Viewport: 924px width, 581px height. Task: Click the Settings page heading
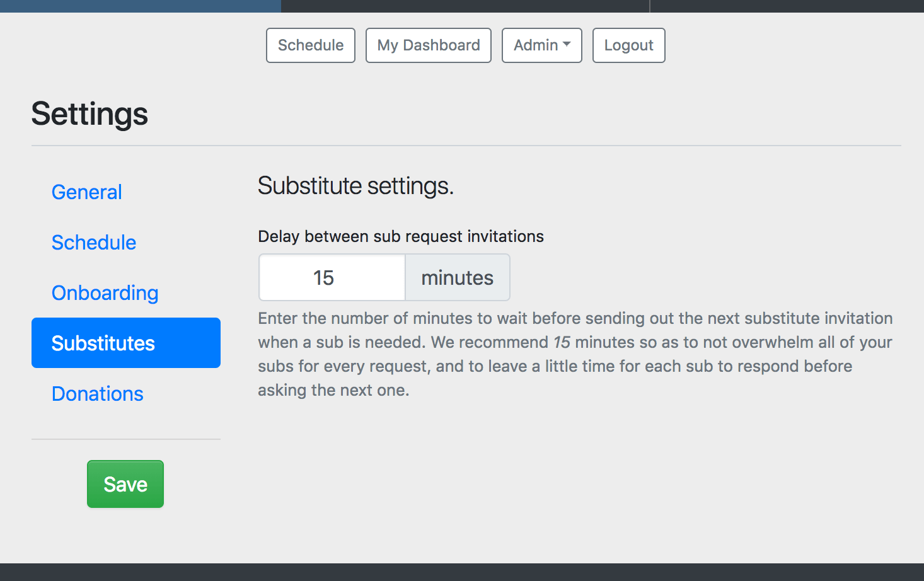(90, 114)
